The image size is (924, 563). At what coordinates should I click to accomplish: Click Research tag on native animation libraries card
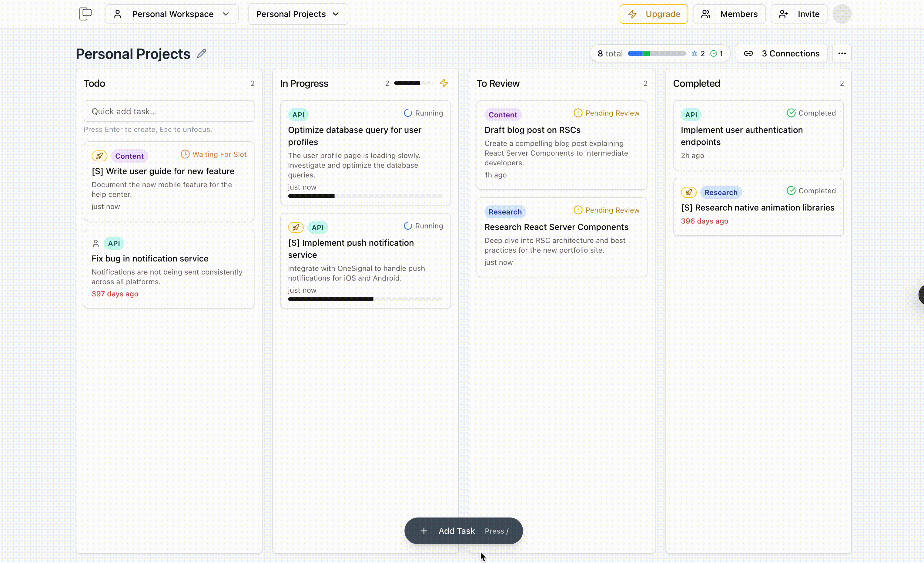point(721,193)
